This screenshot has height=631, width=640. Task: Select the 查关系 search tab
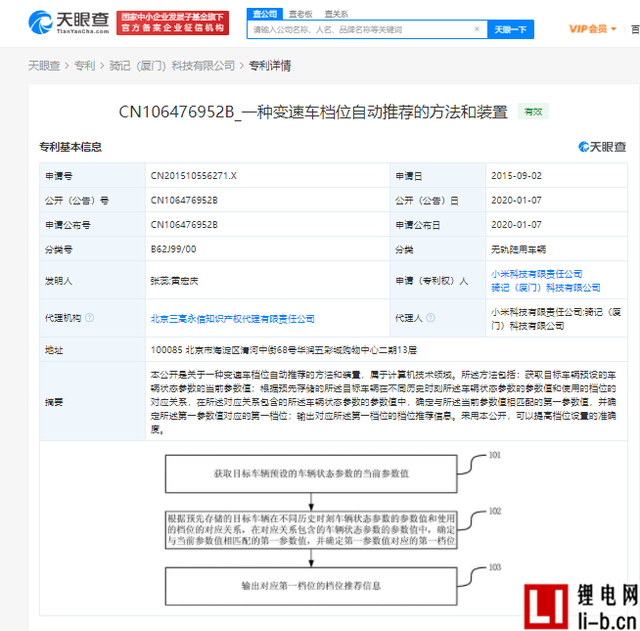click(x=336, y=14)
